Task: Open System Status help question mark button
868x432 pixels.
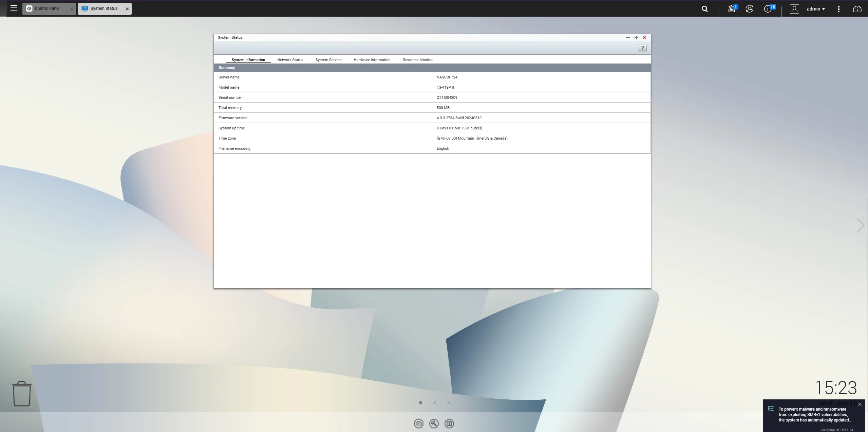Action: pyautogui.click(x=642, y=48)
